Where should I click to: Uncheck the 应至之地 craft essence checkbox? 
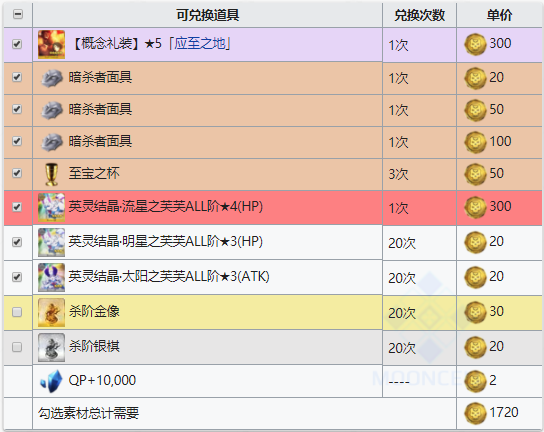click(17, 44)
